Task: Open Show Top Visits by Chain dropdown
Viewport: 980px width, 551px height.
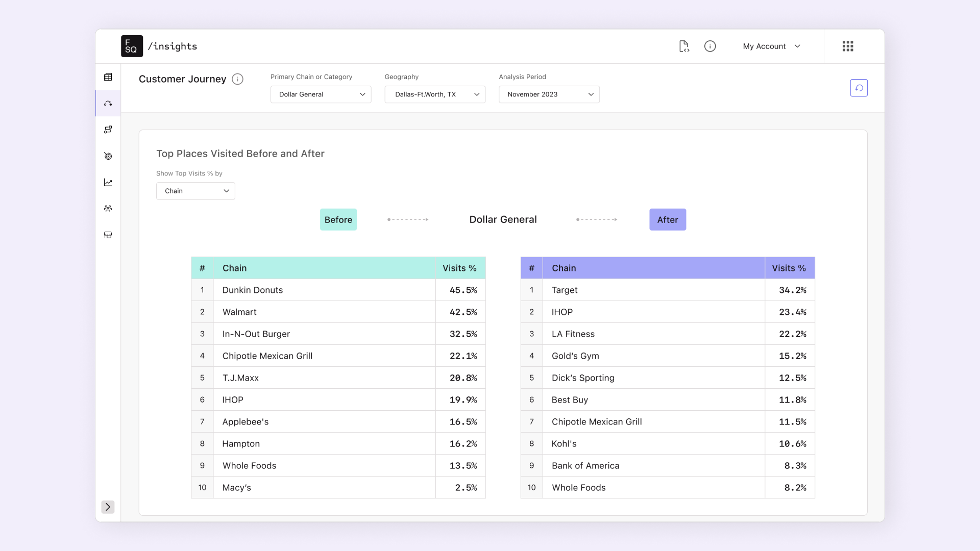Action: (x=195, y=191)
